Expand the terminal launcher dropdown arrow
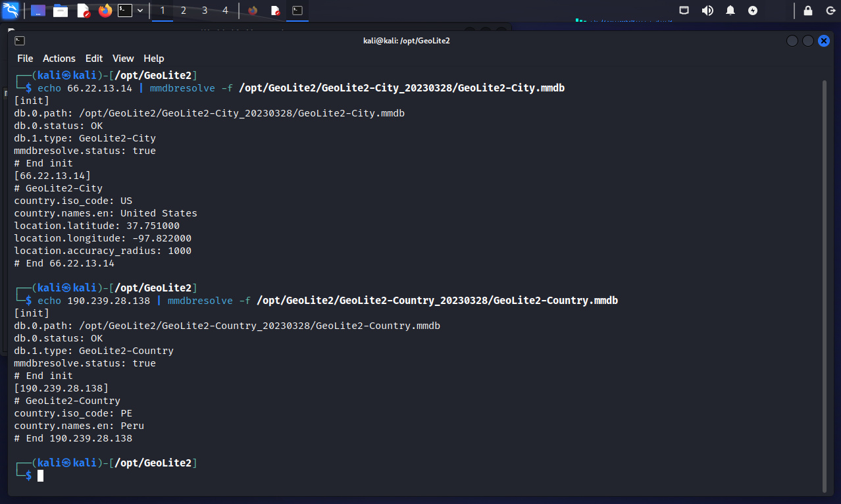Screen dimensions: 841x504 [140, 11]
